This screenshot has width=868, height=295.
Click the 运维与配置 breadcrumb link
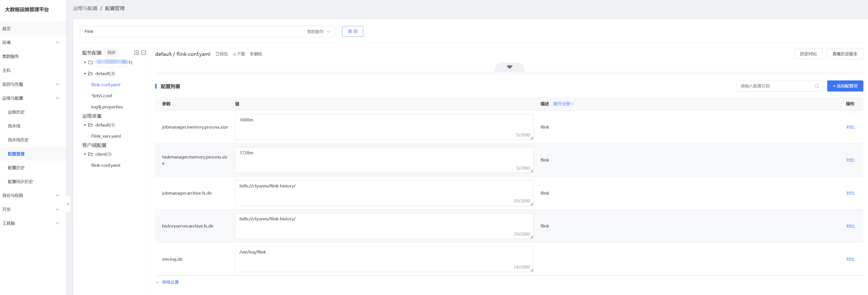85,8
